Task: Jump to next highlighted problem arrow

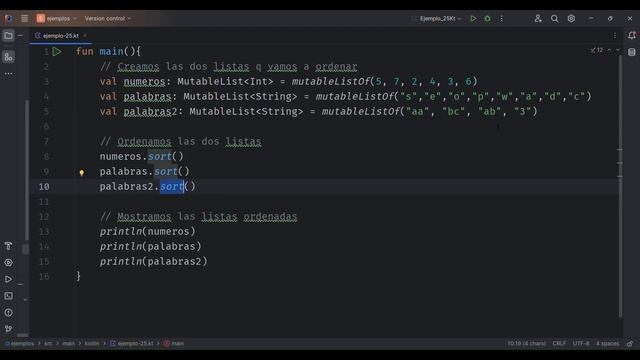Action: point(618,50)
